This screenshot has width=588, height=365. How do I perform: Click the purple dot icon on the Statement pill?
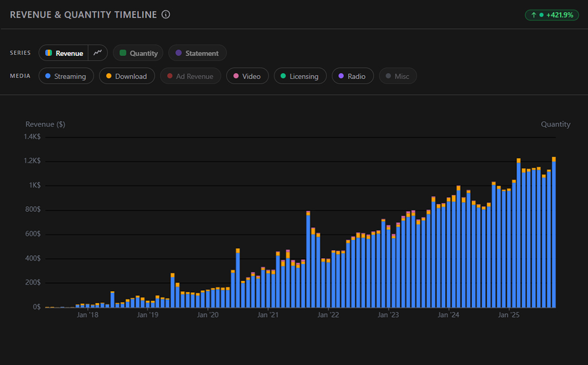pyautogui.click(x=179, y=52)
